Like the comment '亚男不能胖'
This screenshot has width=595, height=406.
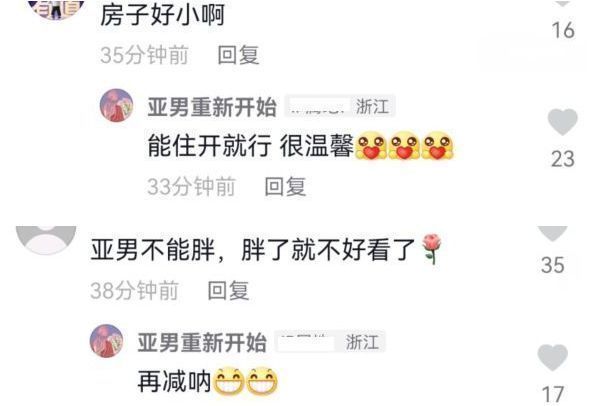click(552, 233)
